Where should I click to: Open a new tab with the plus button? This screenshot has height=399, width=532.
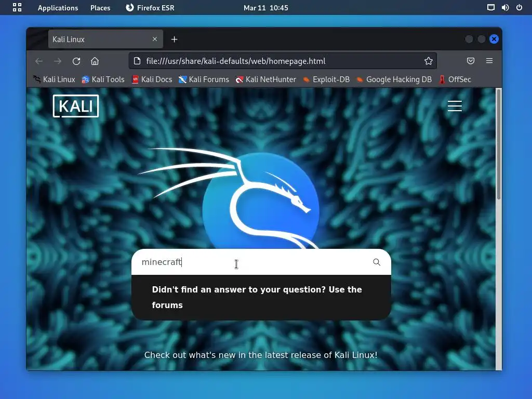[175, 39]
